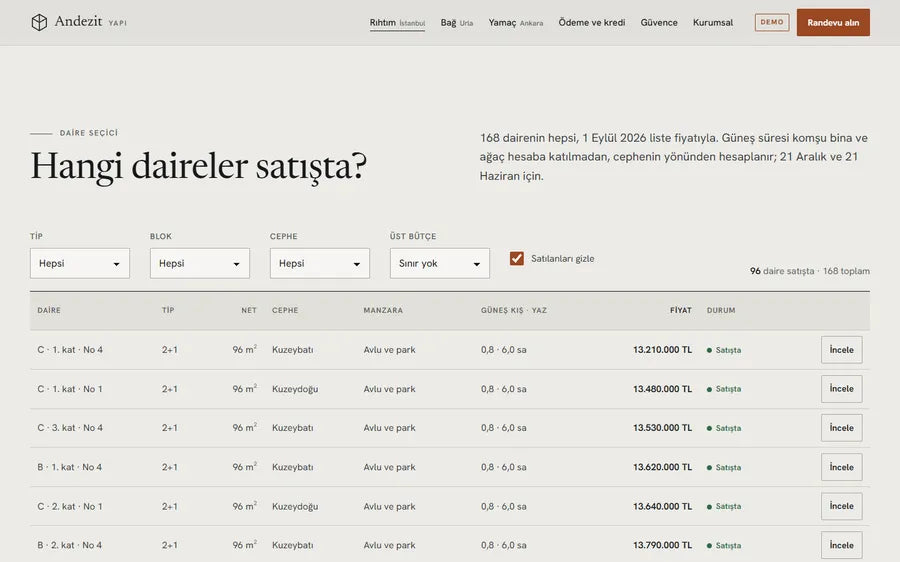Screen dimensions: 900x562
Task: Sort by the Fiyat column header
Action: [x=681, y=310]
